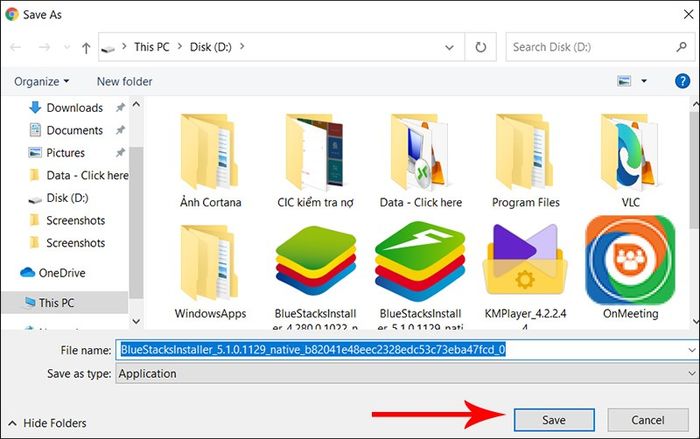Expand chevron after This PC in path

180,46
